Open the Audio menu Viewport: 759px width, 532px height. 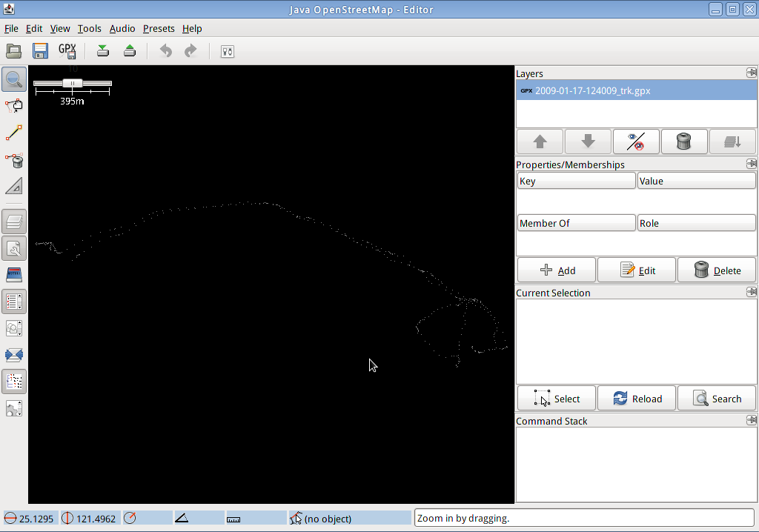(122, 28)
